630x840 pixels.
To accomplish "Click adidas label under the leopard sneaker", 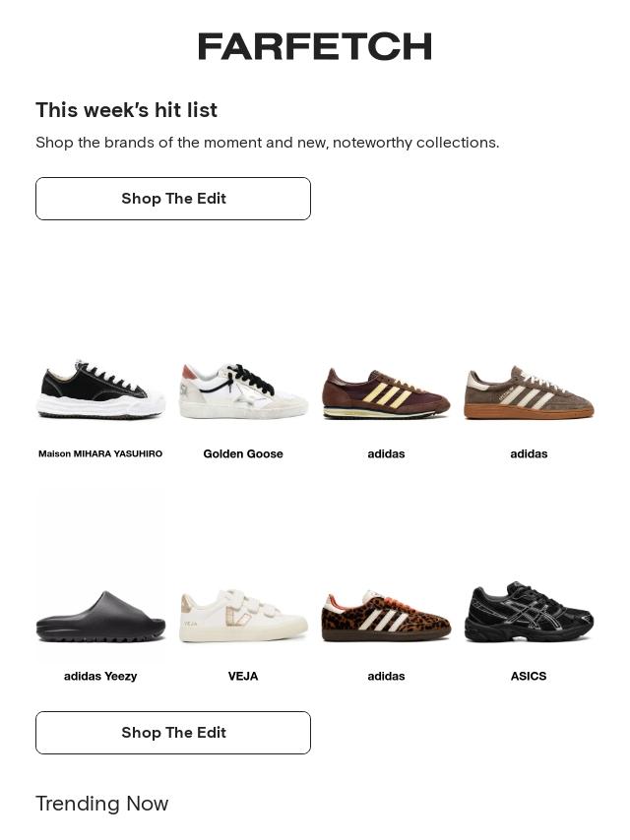I will click(x=386, y=676).
